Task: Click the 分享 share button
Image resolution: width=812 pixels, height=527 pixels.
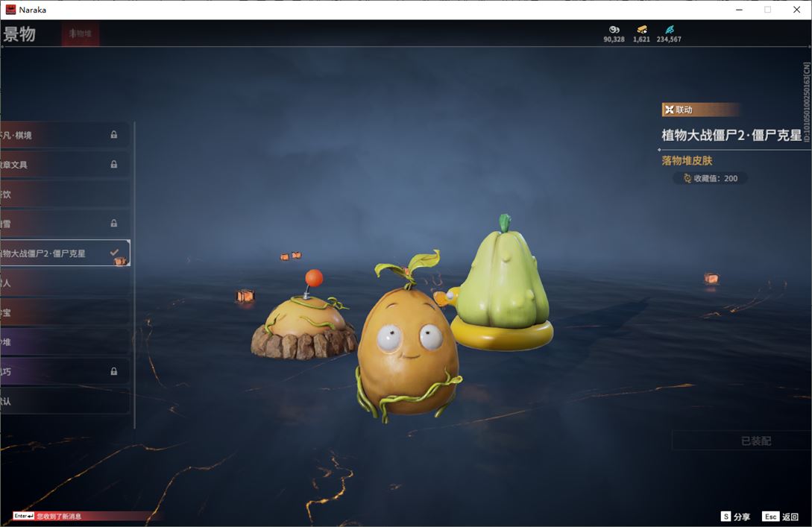Action: [x=735, y=517]
